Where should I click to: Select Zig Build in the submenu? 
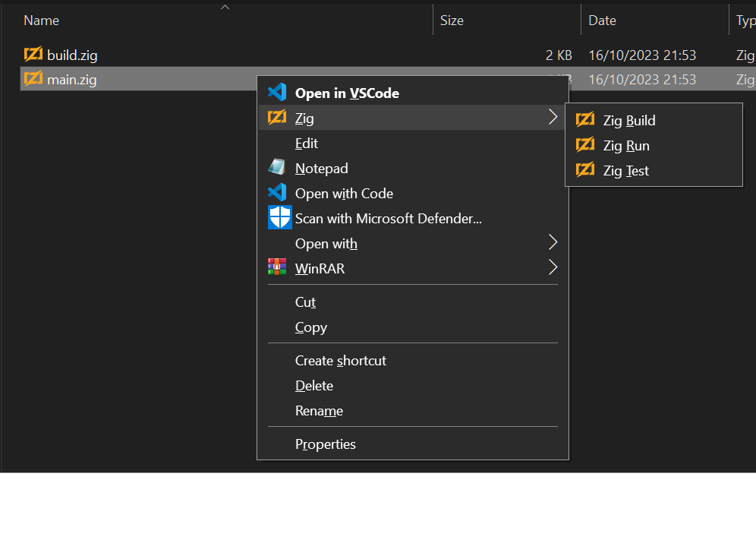coord(654,120)
